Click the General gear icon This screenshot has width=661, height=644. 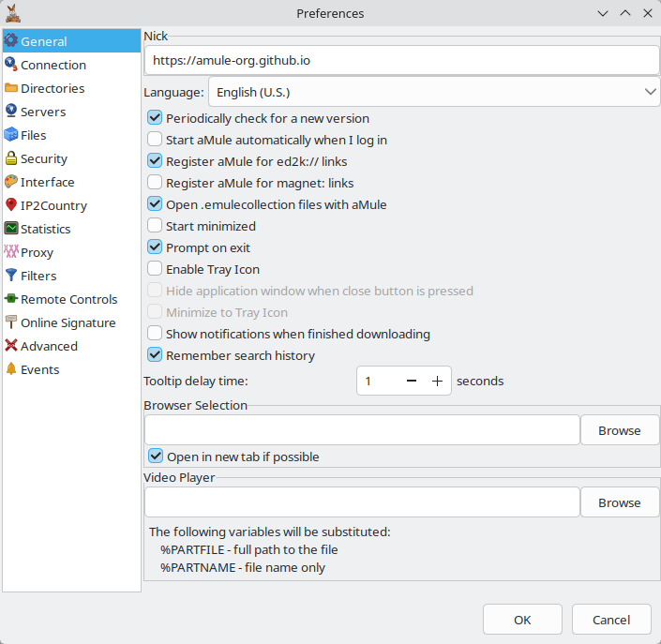click(11, 40)
